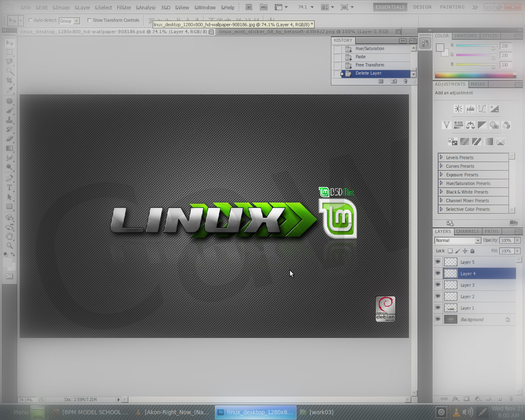Select the Pen tool

click(9, 178)
